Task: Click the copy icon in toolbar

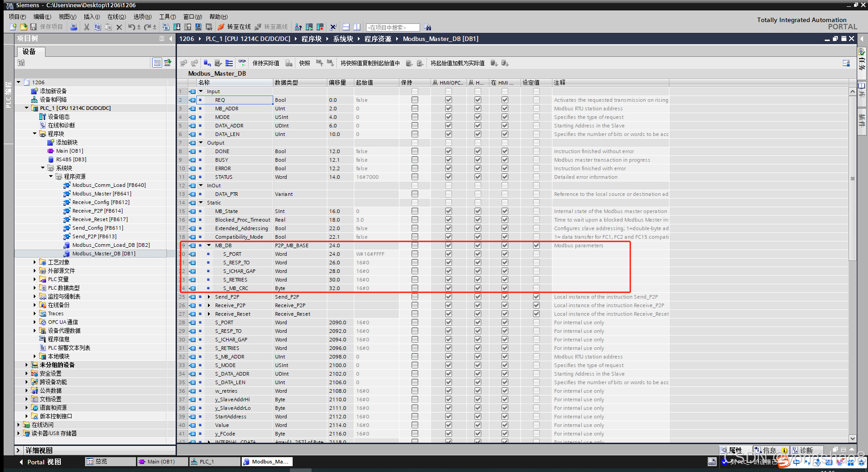Action: 98,27
